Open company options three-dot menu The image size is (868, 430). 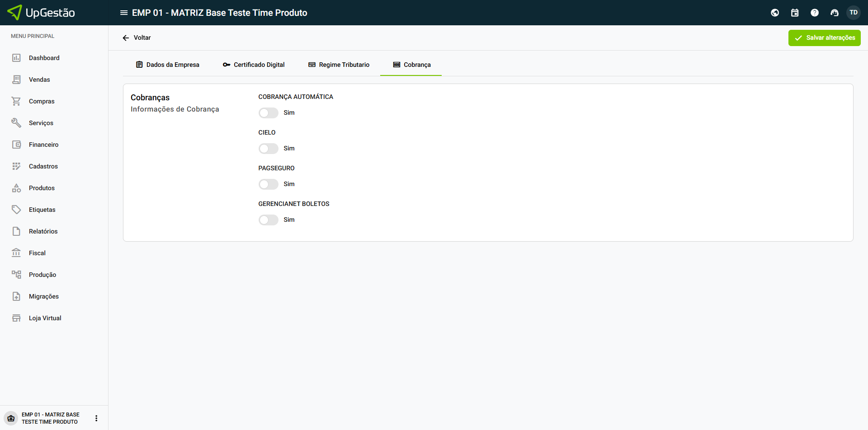coord(96,418)
